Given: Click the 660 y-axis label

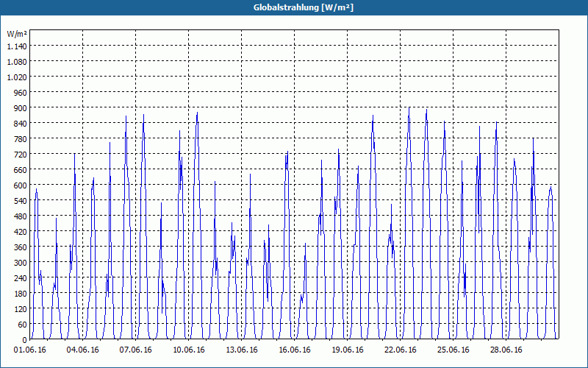Looking at the screenshot, I should pyautogui.click(x=21, y=170).
